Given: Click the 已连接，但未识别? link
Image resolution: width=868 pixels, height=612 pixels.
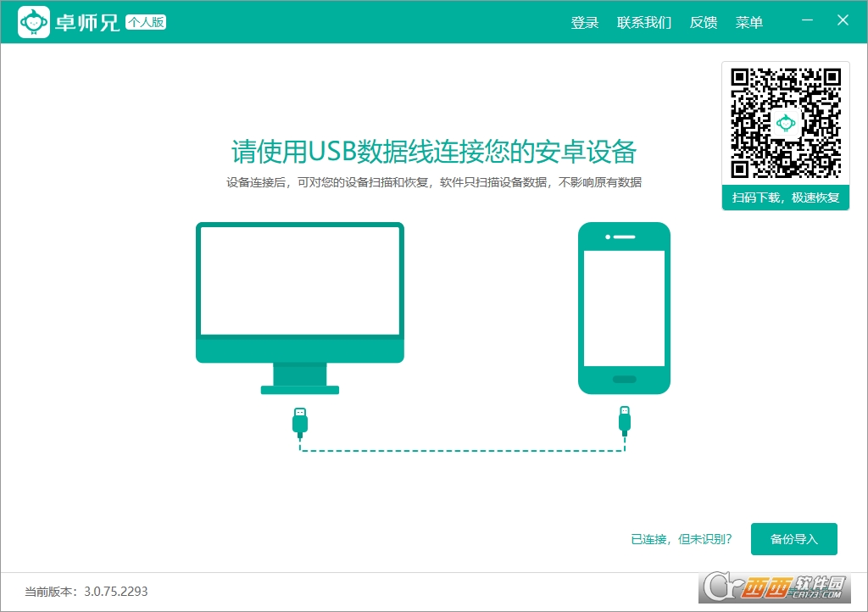Looking at the screenshot, I should click(682, 539).
